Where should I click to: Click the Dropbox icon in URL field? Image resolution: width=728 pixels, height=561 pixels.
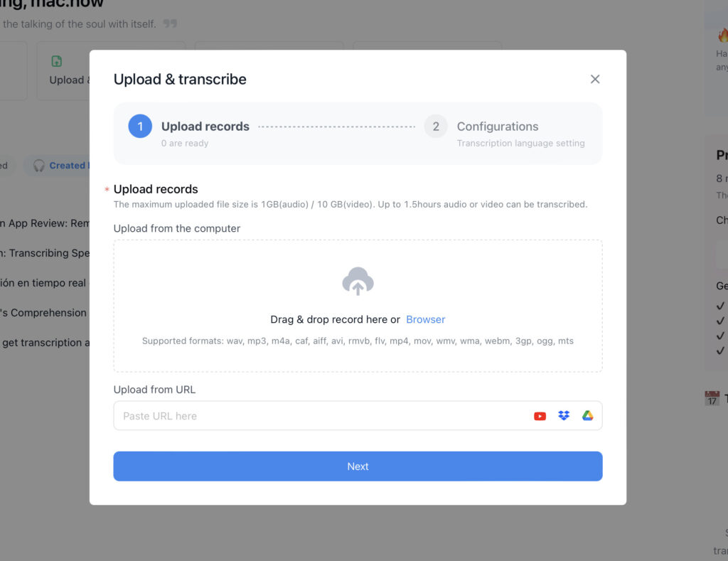[x=564, y=416]
